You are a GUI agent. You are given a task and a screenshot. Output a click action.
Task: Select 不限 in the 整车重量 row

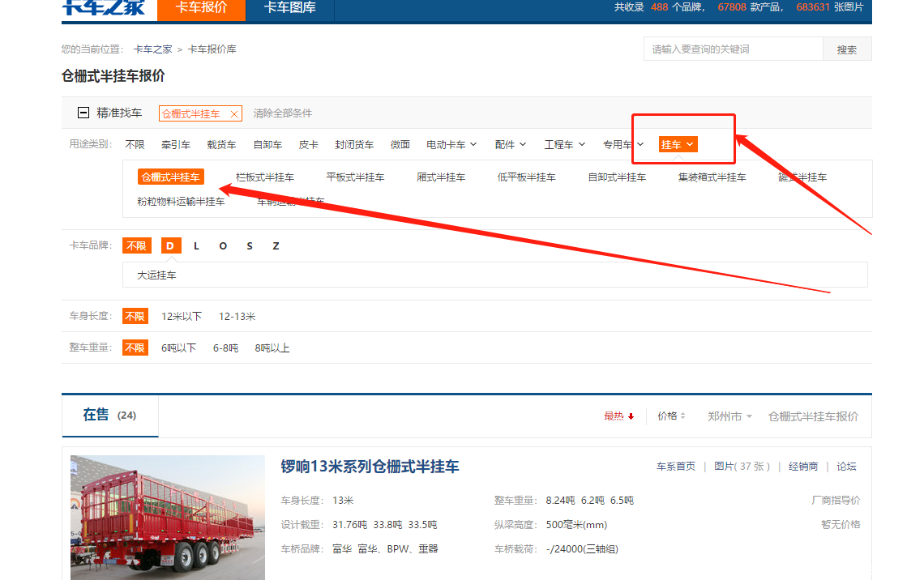[135, 348]
